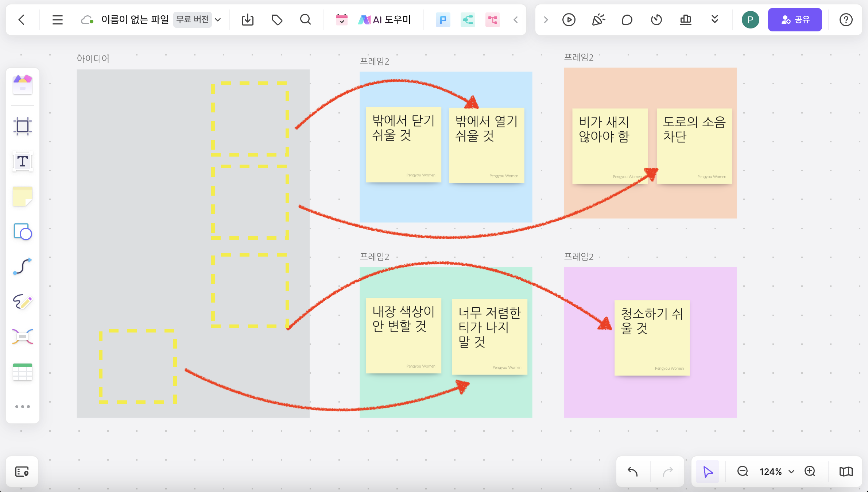Image resolution: width=868 pixels, height=492 pixels.
Task: Select the sticky note tool
Action: [x=23, y=196]
